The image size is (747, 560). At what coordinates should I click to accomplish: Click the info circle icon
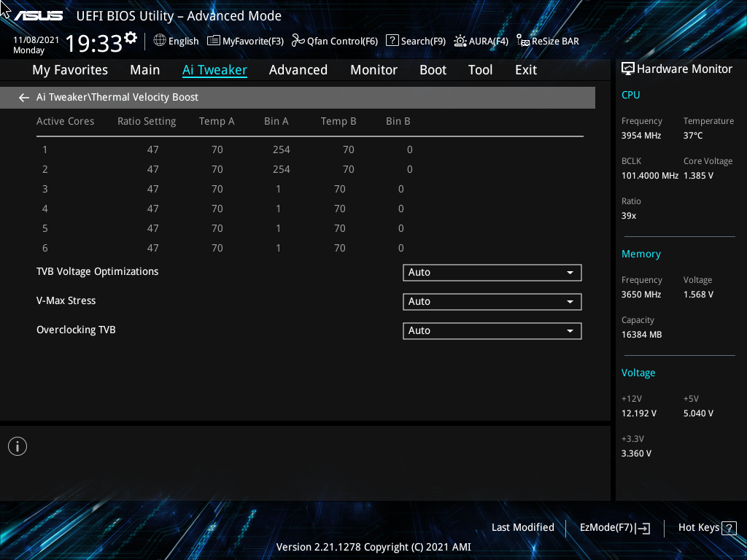click(18, 446)
